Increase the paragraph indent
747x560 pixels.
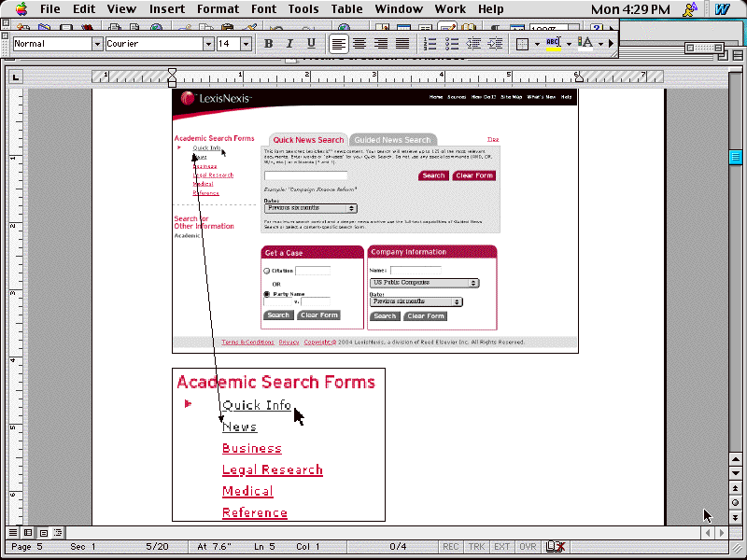coord(496,44)
